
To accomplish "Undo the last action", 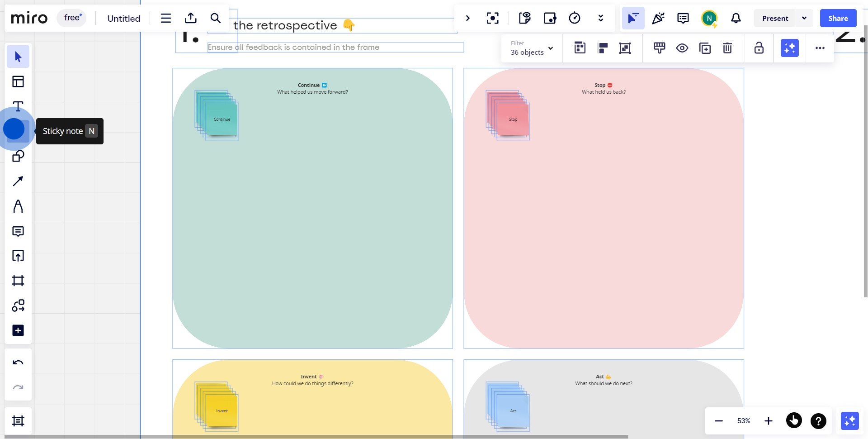I will point(18,363).
